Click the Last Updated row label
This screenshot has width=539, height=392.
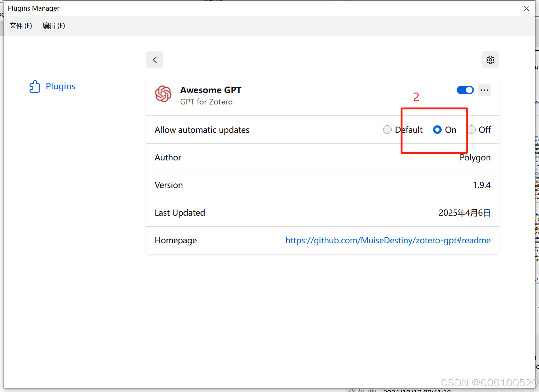(x=180, y=212)
